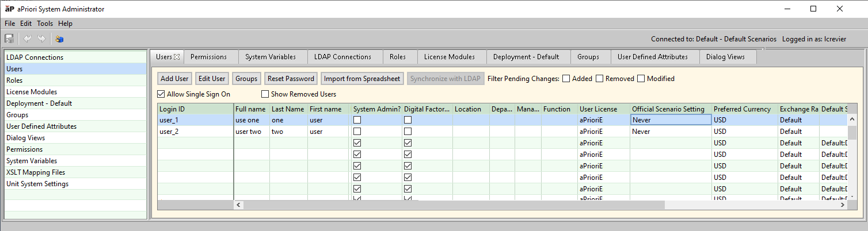This screenshot has height=231, width=868.
Task: Click the Groups button above the table
Action: click(x=246, y=79)
